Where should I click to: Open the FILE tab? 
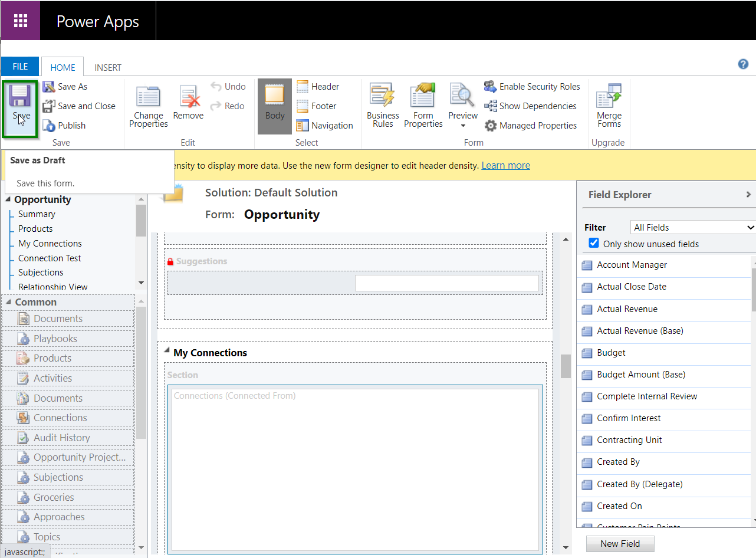coord(20,67)
